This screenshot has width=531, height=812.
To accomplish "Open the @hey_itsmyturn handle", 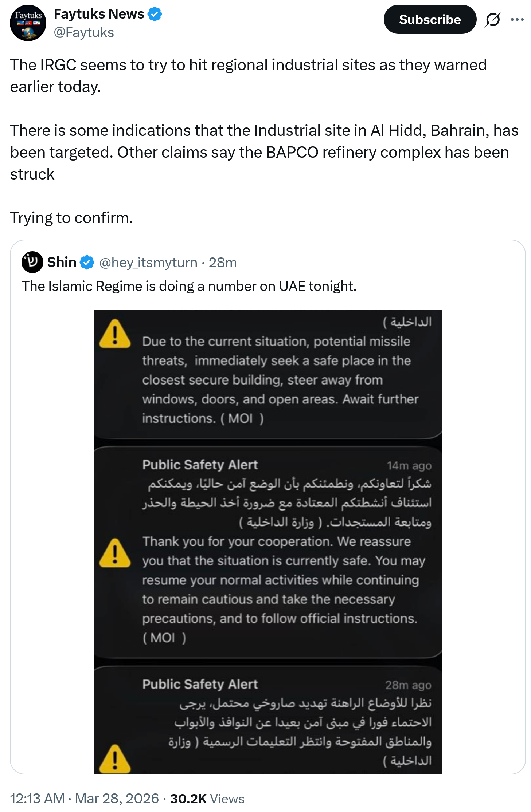I will point(148,263).
